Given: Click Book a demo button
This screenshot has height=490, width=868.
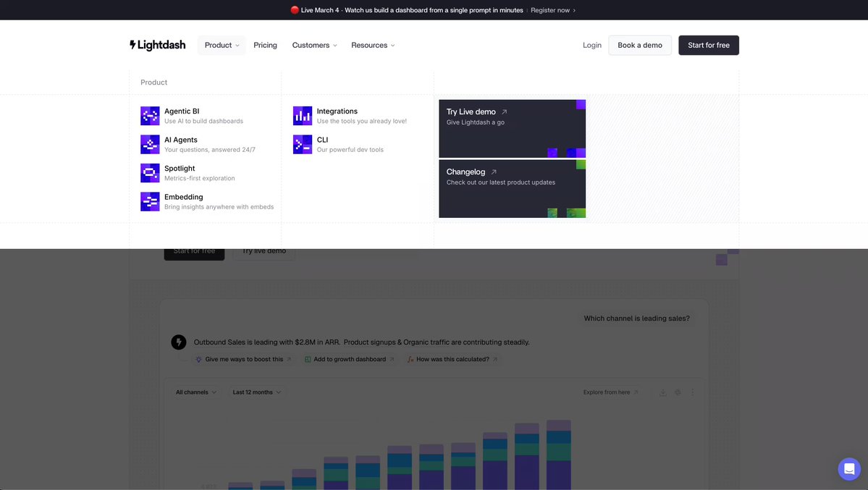Looking at the screenshot, I should tap(640, 46).
